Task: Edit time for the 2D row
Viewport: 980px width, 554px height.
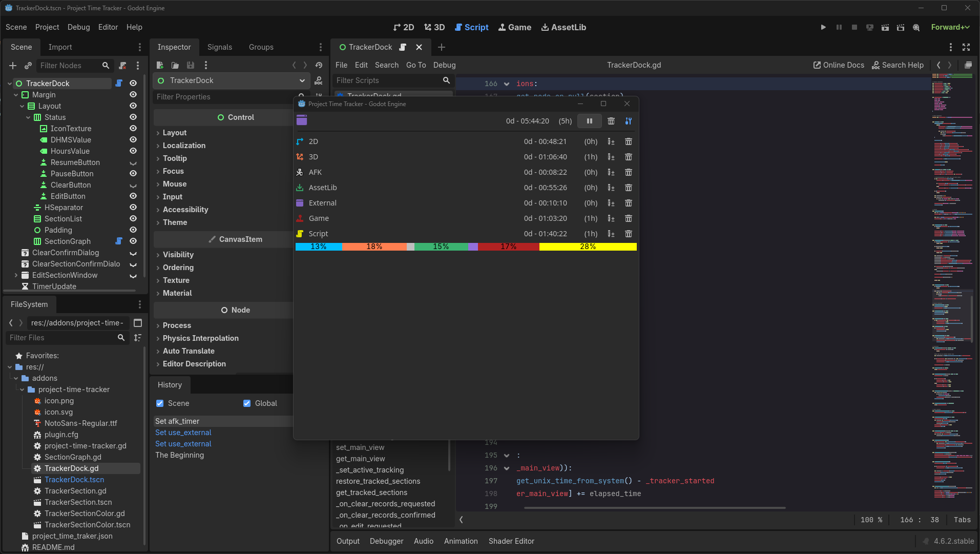Action: click(x=611, y=141)
